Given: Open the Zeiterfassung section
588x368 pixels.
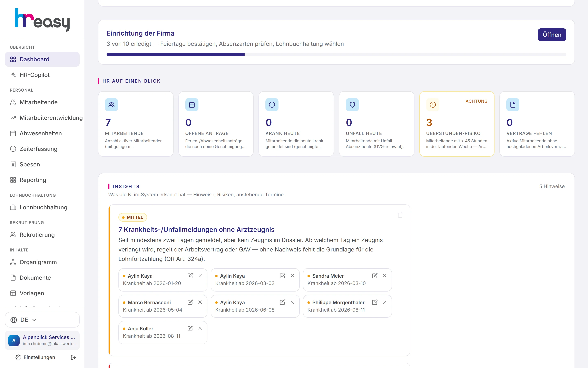Looking at the screenshot, I should click(42, 149).
